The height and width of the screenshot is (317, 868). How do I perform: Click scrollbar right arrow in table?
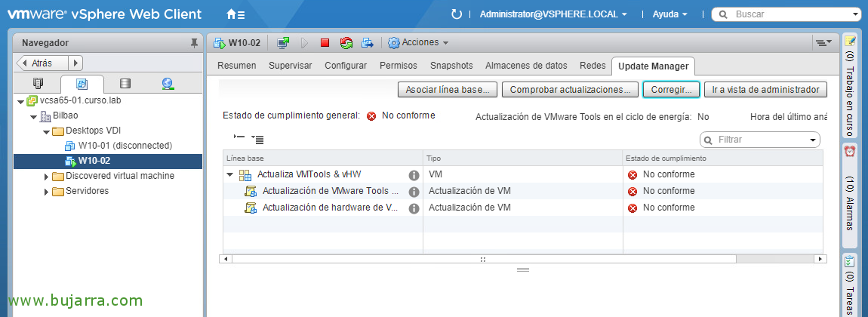click(820, 259)
